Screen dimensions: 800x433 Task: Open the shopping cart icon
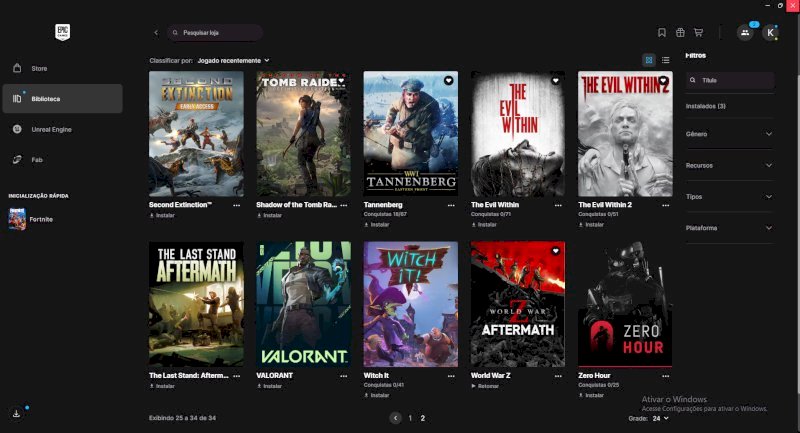(698, 33)
